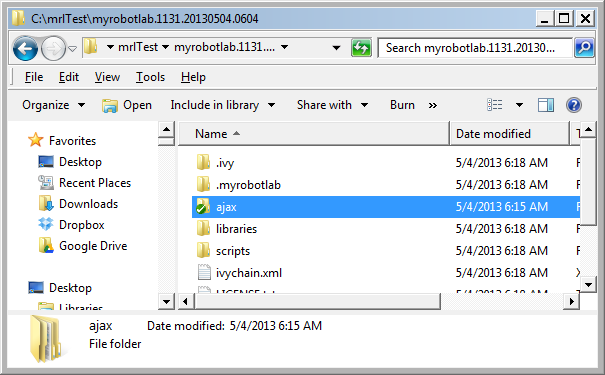Click the Recent Places icon
Screen dimensions: 605x375
tap(46, 182)
